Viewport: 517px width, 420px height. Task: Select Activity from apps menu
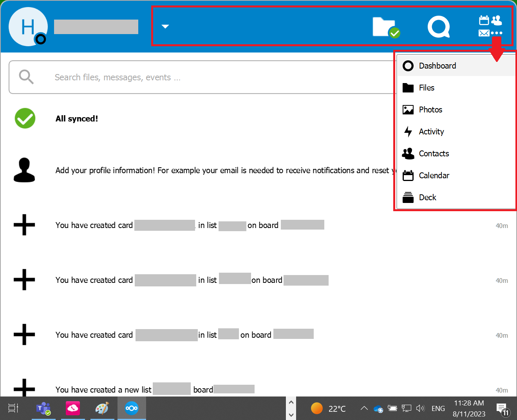coord(456,132)
